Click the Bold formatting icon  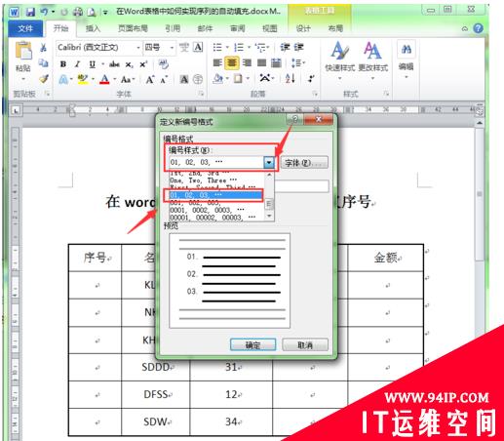[63, 64]
